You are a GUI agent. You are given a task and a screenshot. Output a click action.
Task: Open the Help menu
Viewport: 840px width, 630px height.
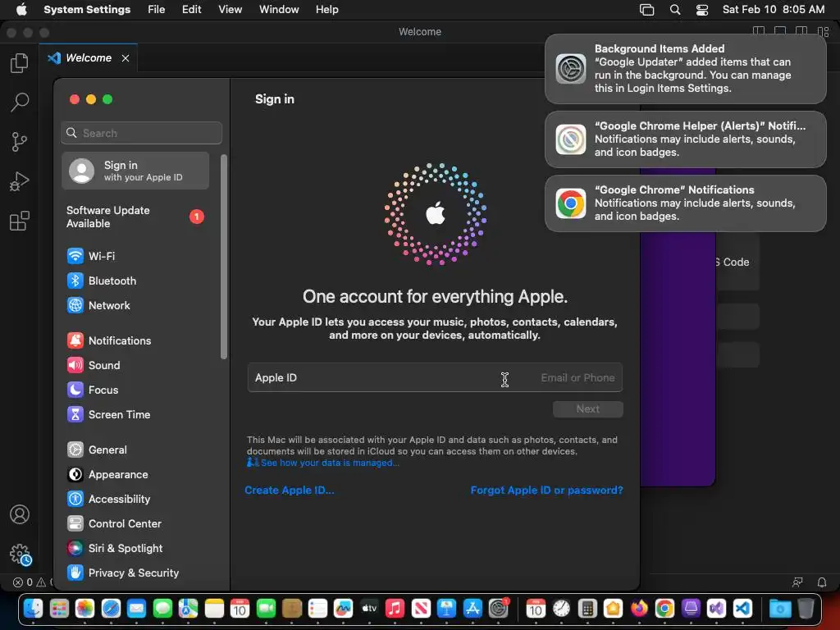tap(326, 10)
